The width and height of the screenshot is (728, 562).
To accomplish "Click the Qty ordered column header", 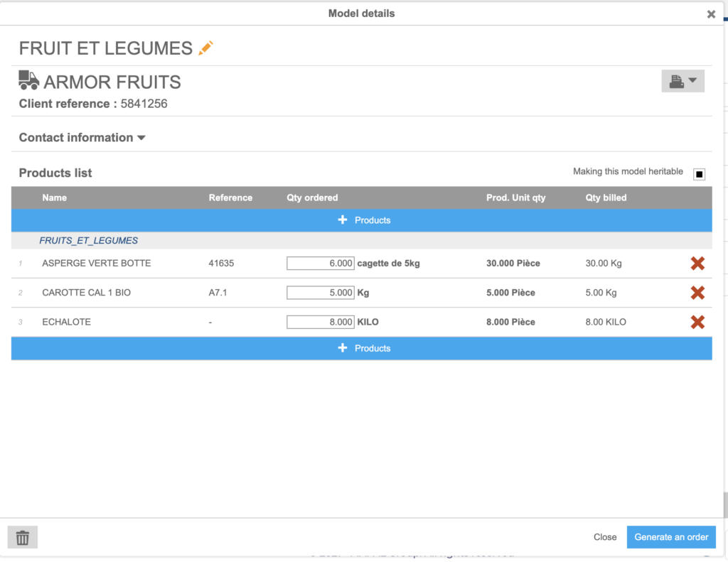I will (x=312, y=198).
